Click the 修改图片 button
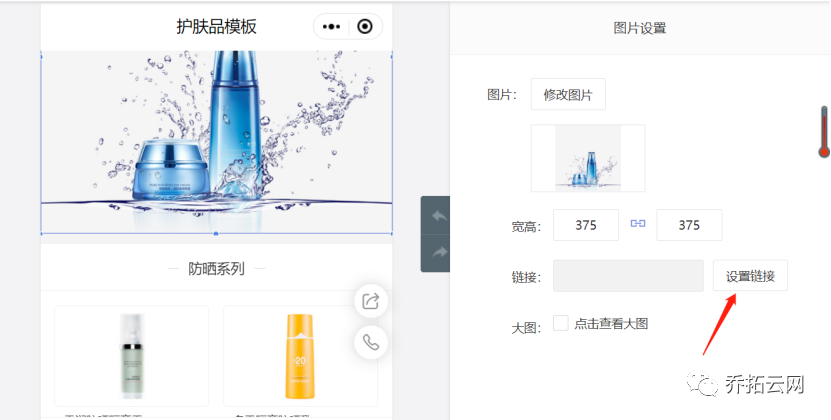Viewport: 831px width, 420px height. [x=568, y=94]
